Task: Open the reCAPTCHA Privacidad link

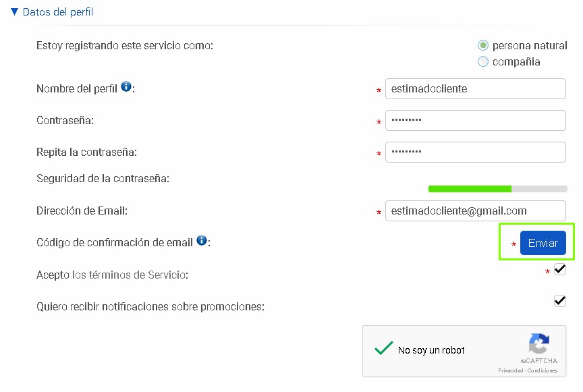Action: [511, 370]
